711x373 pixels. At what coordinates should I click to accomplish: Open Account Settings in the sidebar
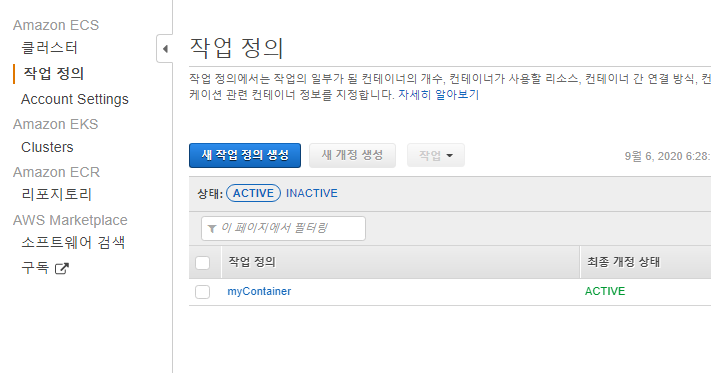[75, 99]
